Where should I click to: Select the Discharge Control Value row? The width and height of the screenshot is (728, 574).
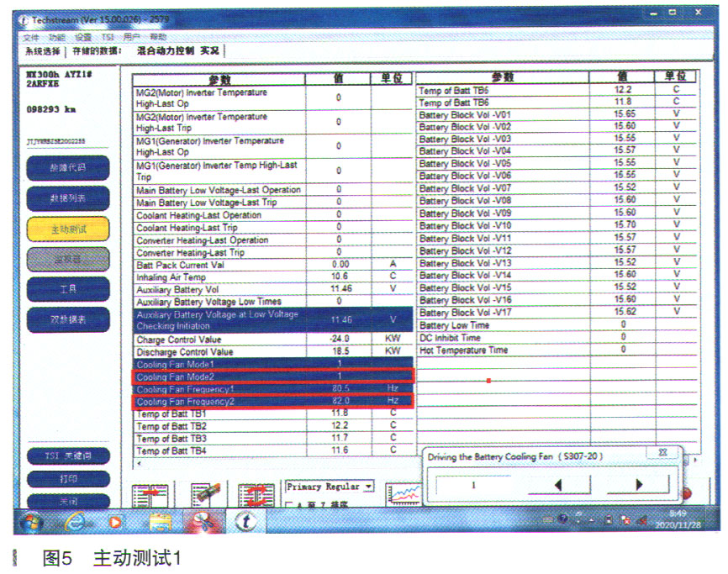(x=273, y=352)
